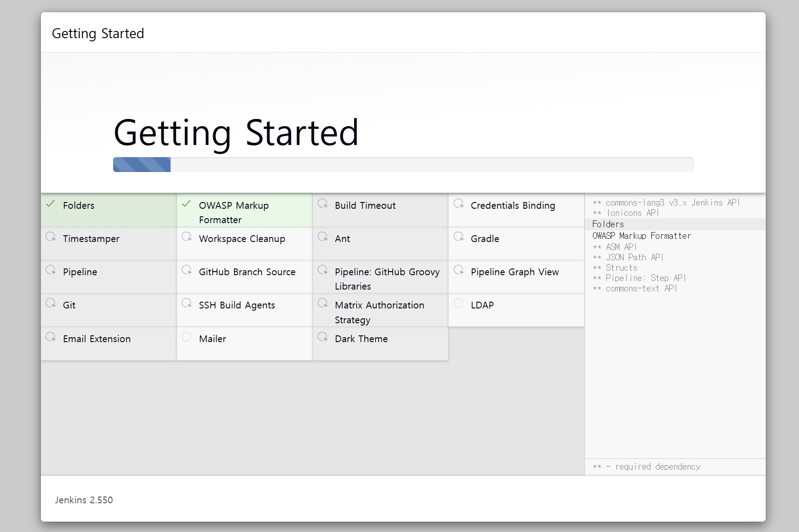The width and height of the screenshot is (799, 532).
Task: Click the checkmark icon beside Folders
Action: (x=51, y=204)
